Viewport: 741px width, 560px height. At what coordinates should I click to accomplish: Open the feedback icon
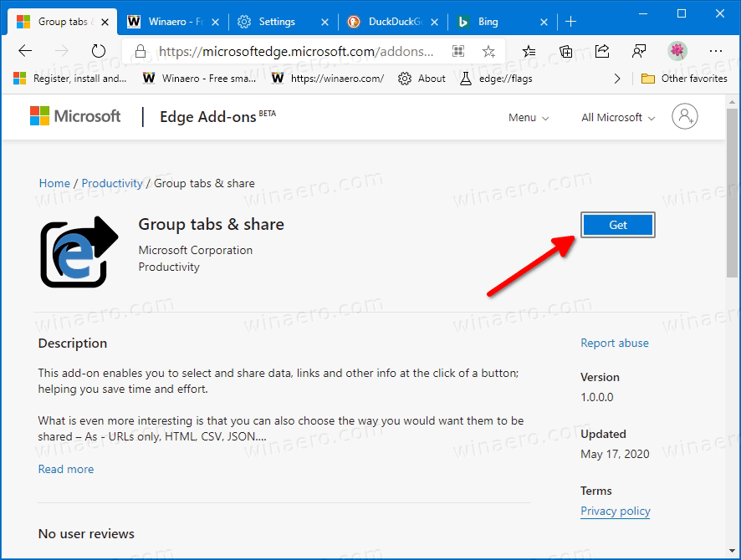[639, 51]
